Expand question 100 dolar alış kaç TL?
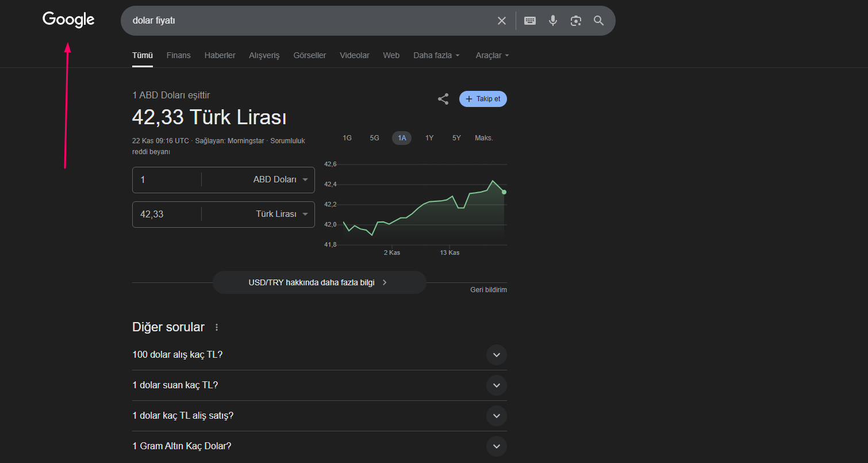 [x=320, y=354]
